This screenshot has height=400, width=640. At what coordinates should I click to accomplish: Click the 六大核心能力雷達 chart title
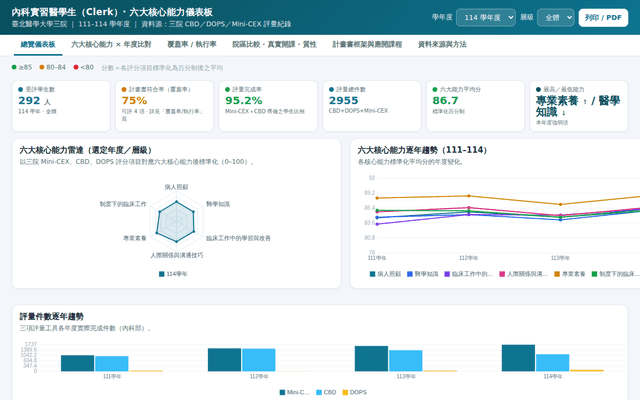tap(88, 150)
